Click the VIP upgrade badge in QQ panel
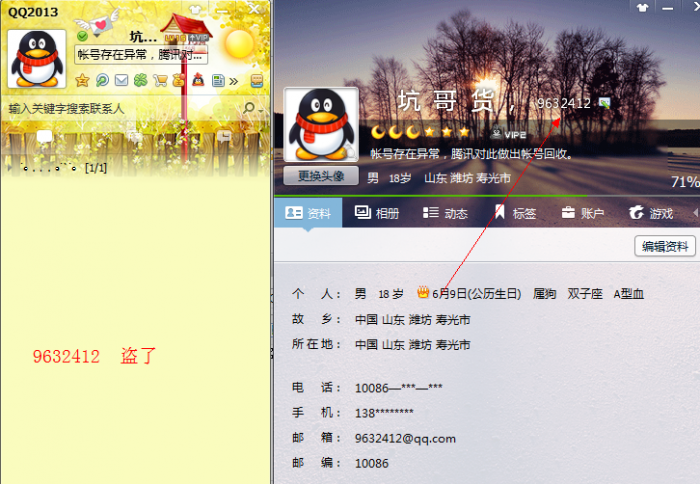 tap(197, 38)
